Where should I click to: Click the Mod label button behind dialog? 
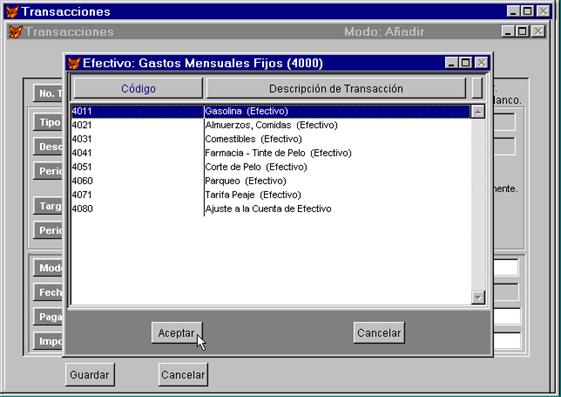(48, 268)
